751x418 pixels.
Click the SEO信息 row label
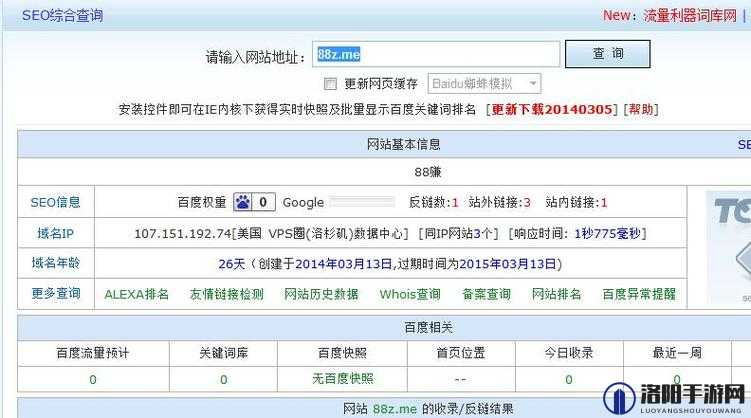(56, 202)
